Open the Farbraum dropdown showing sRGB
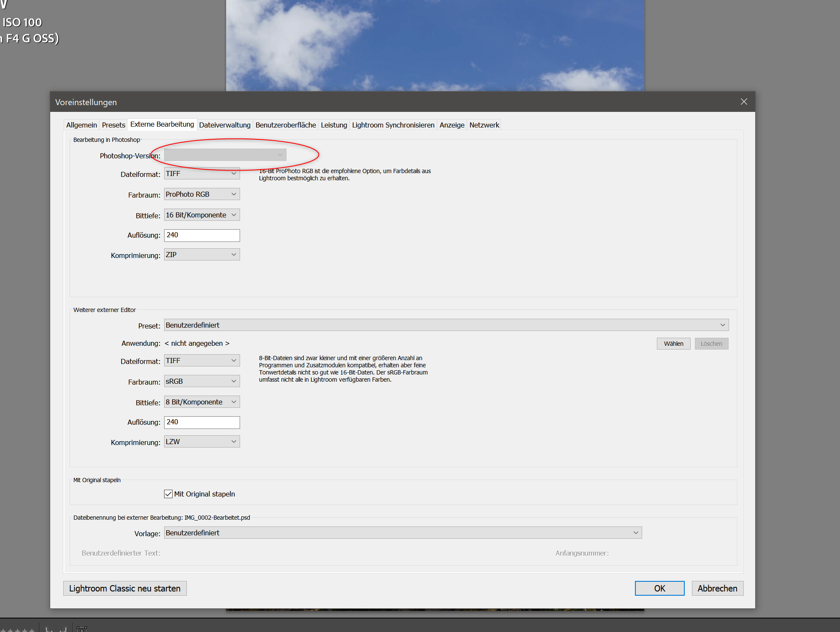The width and height of the screenshot is (840, 632). pyautogui.click(x=201, y=381)
